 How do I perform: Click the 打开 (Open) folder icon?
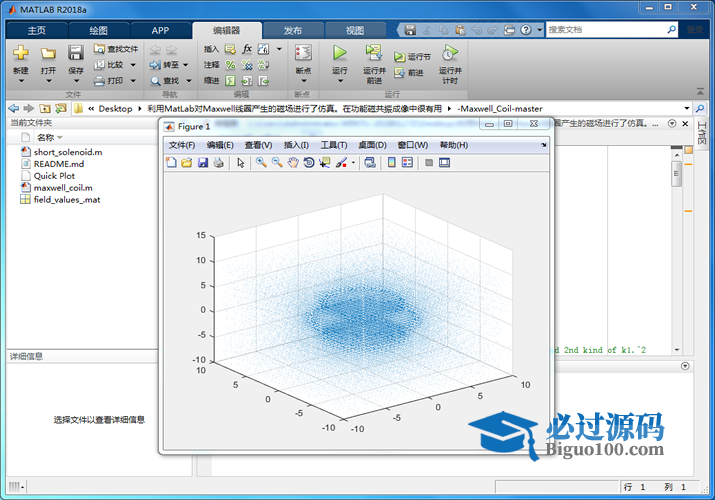(48, 53)
